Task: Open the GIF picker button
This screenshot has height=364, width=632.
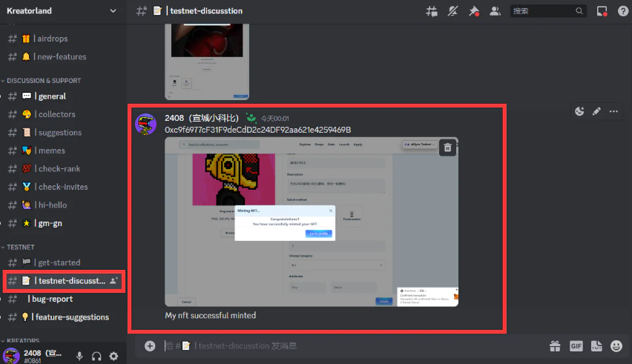Action: pos(576,346)
